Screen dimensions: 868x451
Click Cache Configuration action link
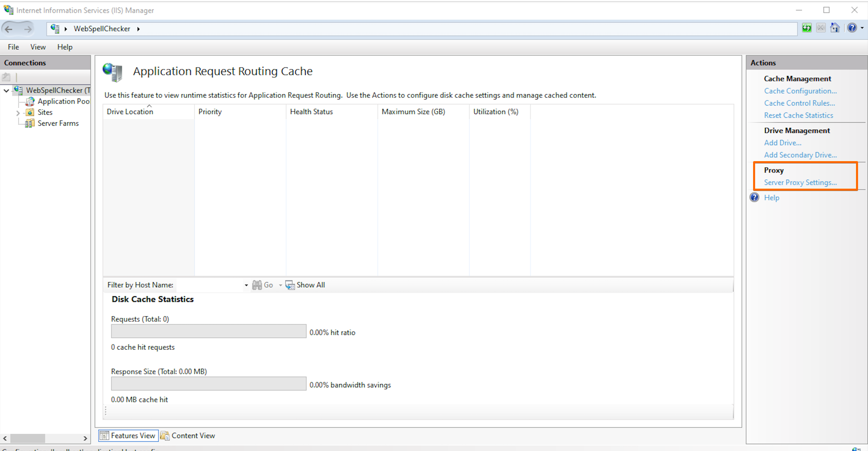coord(800,91)
